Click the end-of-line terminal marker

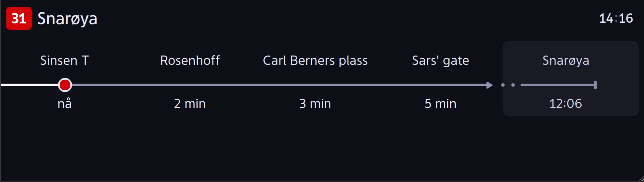coord(595,85)
